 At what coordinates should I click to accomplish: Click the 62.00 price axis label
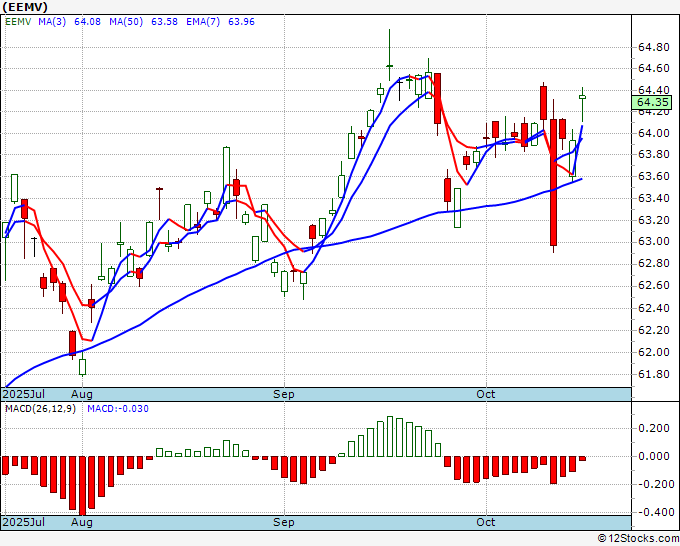[654, 352]
